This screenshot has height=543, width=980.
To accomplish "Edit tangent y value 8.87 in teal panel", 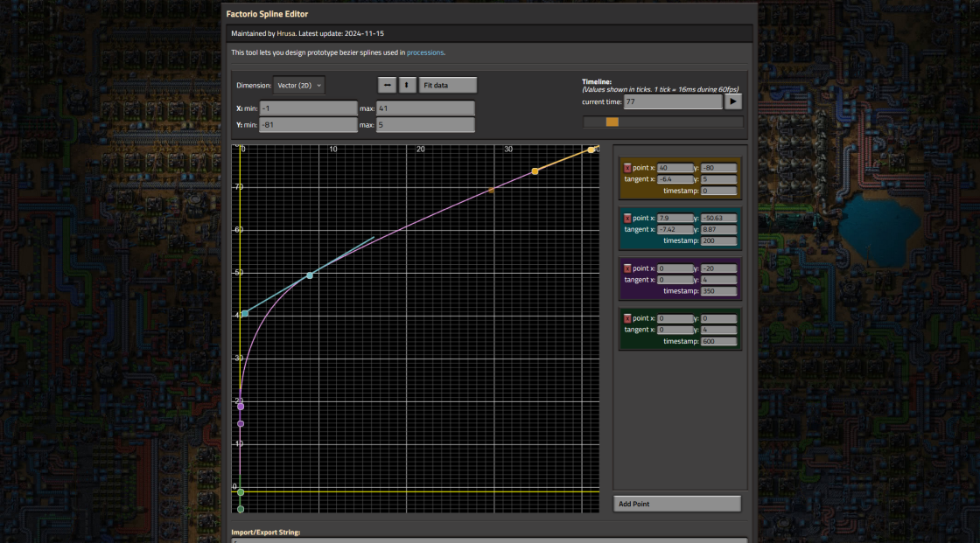I will pyautogui.click(x=718, y=229).
